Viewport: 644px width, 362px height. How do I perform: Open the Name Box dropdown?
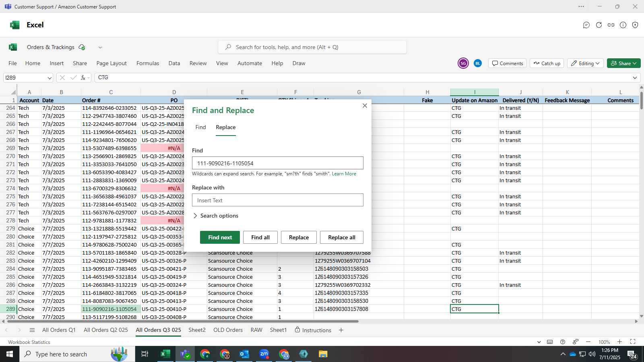pyautogui.click(x=50, y=78)
